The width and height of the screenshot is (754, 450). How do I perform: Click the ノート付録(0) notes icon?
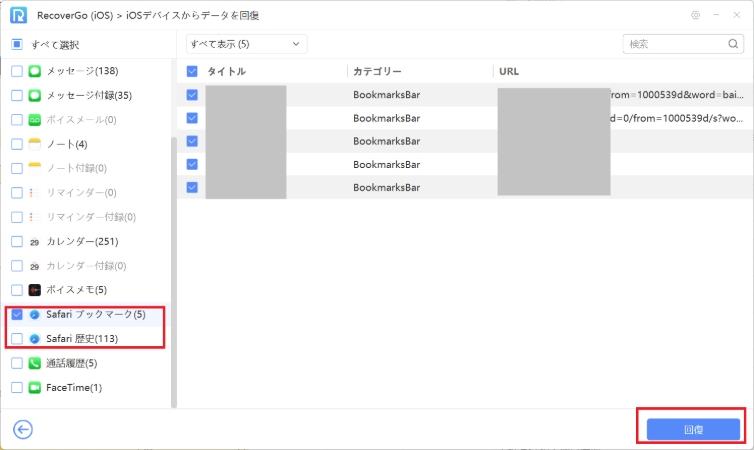click(x=35, y=168)
